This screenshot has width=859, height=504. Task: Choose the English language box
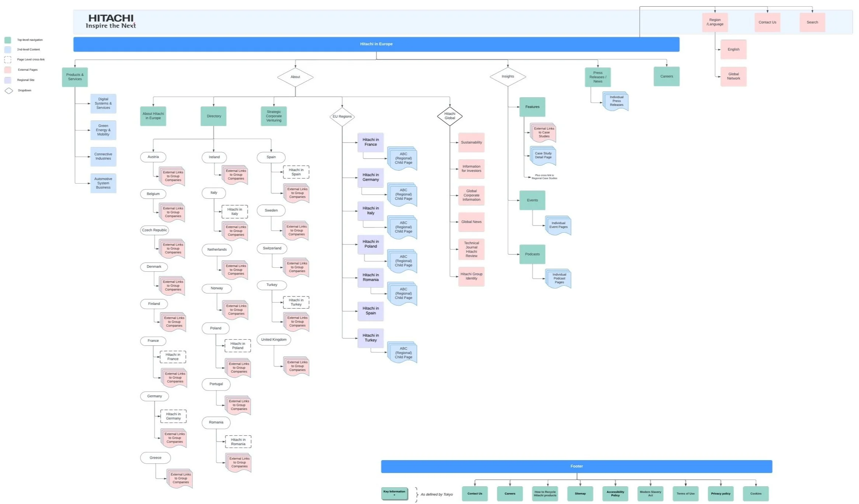[733, 49]
